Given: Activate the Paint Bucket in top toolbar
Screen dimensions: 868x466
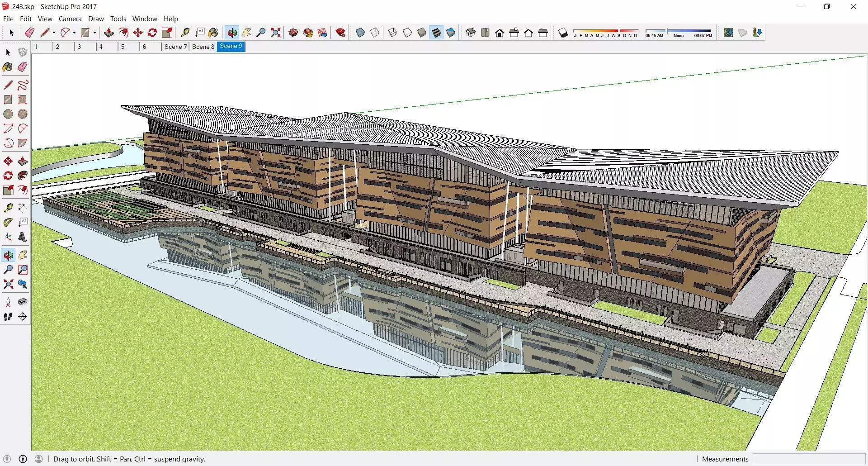Looking at the screenshot, I should 213,33.
